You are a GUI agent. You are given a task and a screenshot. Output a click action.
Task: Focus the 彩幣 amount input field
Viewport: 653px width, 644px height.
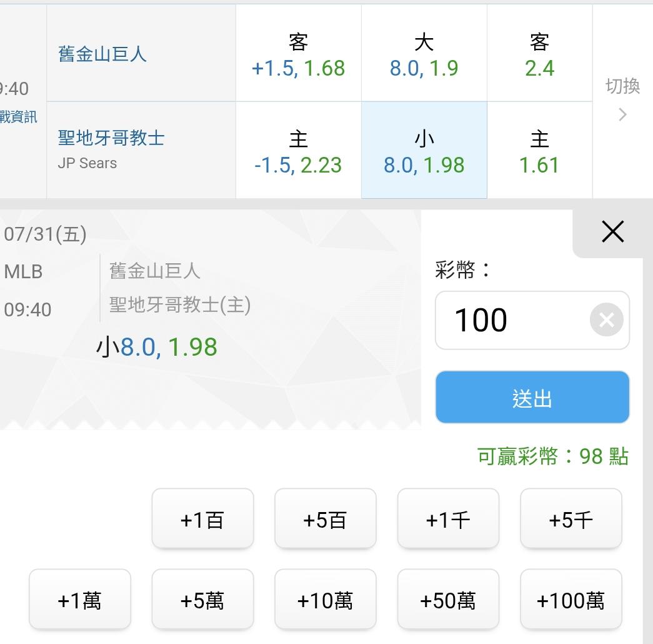(x=512, y=320)
